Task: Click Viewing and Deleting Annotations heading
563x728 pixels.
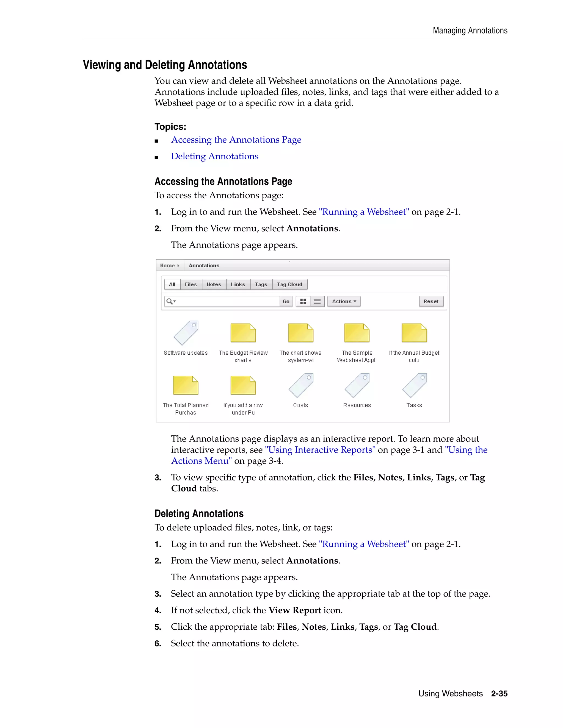Action: (x=165, y=65)
